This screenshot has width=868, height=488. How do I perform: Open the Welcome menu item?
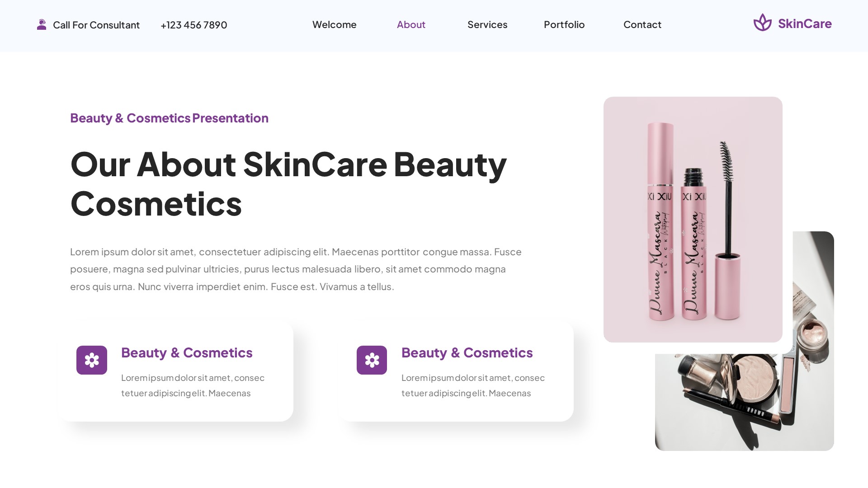(334, 25)
